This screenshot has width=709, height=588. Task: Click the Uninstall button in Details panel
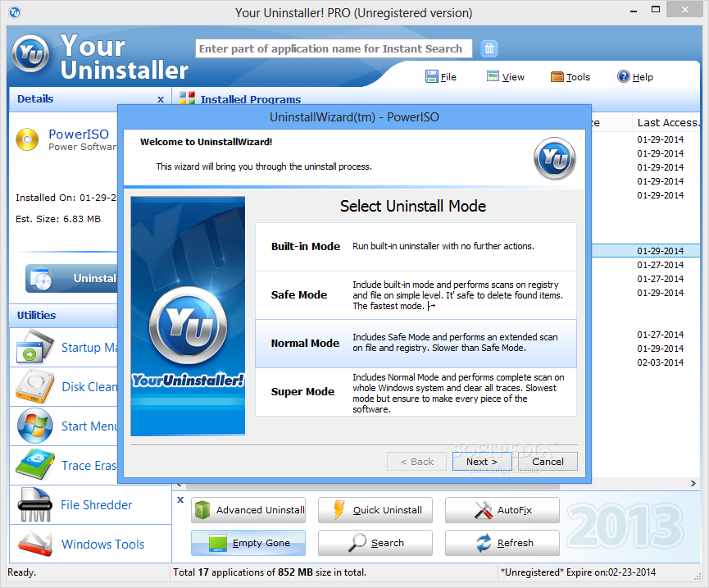tap(71, 278)
